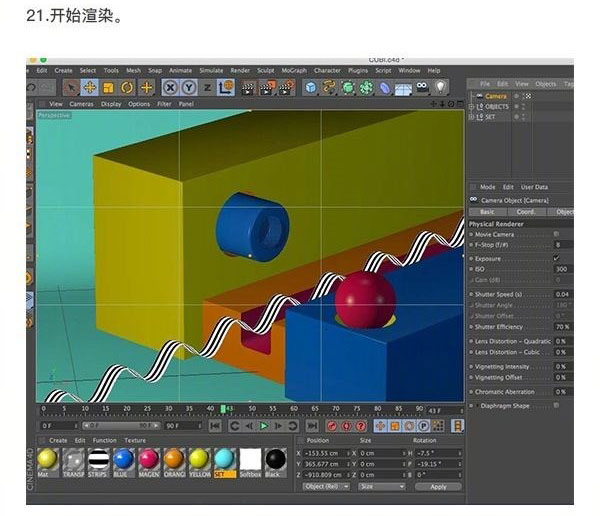Select the Camera object in Object Manager
This screenshot has width=600, height=516.
(x=496, y=96)
